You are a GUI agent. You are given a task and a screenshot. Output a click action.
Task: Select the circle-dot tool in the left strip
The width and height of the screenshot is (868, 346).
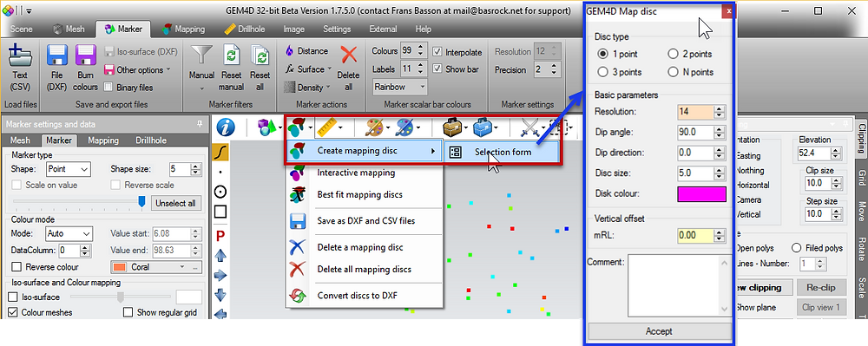pos(220,192)
